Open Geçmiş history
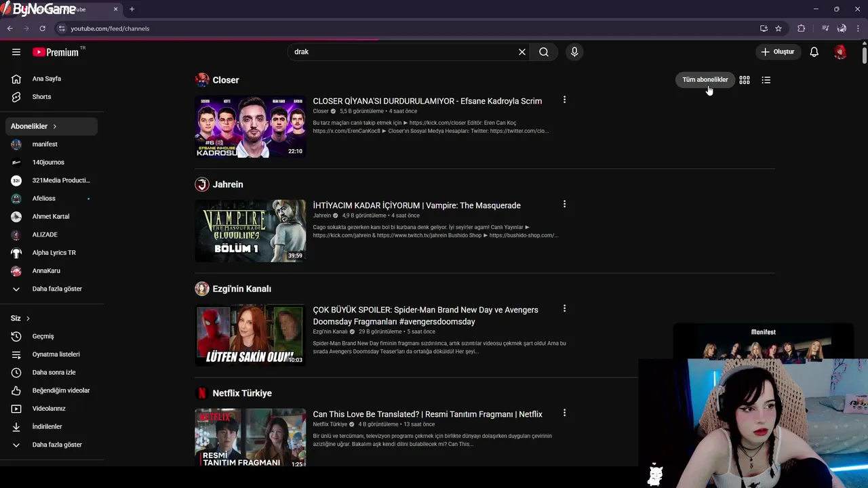Image resolution: width=868 pixels, height=488 pixels. click(52, 336)
